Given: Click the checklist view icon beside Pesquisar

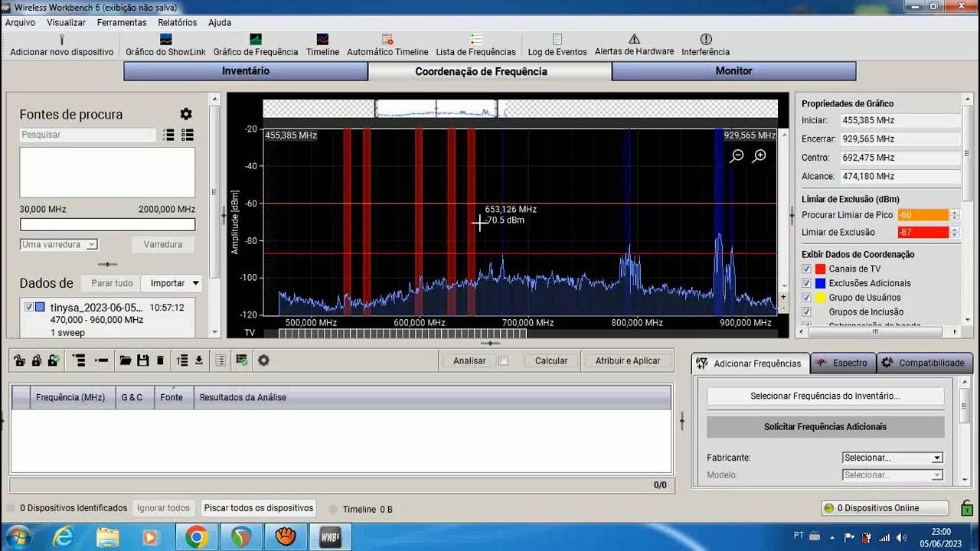Looking at the screenshot, I should point(168,135).
